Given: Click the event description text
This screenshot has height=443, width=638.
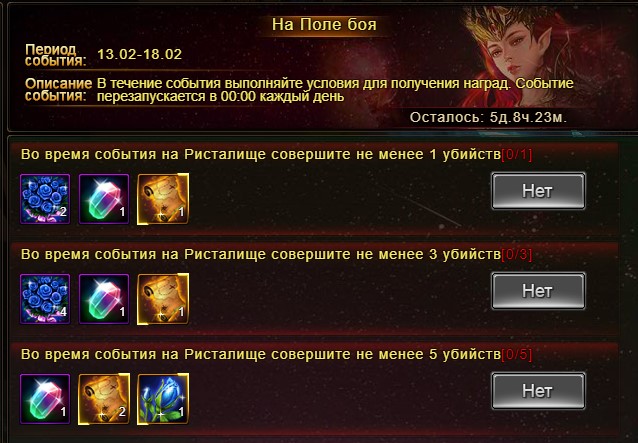Looking at the screenshot, I should (x=335, y=90).
